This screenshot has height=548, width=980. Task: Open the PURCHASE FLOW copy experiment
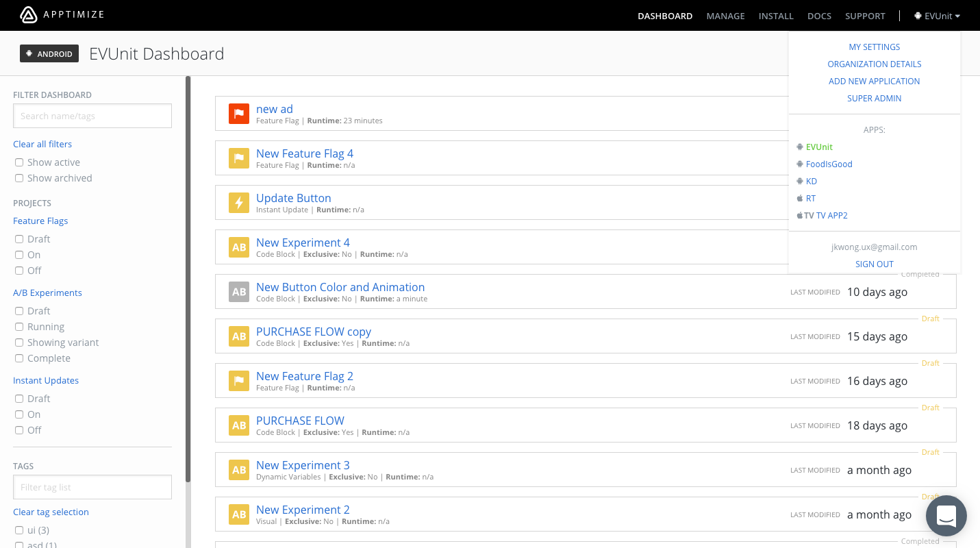coord(314,332)
